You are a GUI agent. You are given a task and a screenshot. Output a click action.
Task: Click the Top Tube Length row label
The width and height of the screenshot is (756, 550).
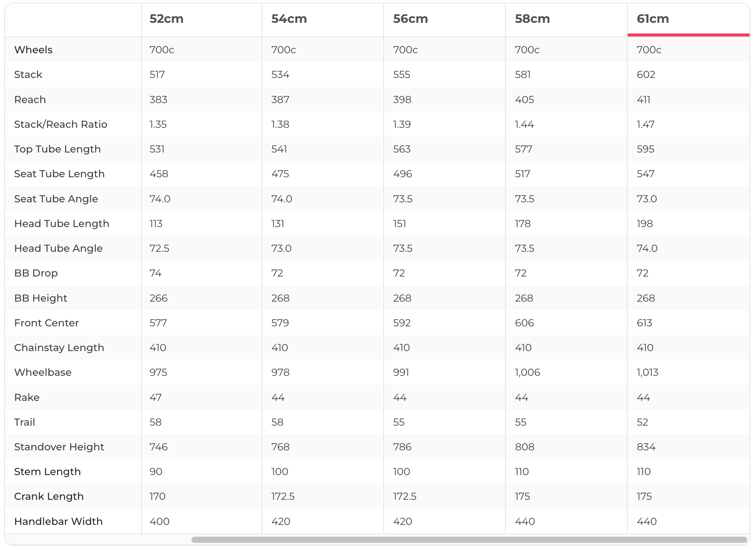57,149
